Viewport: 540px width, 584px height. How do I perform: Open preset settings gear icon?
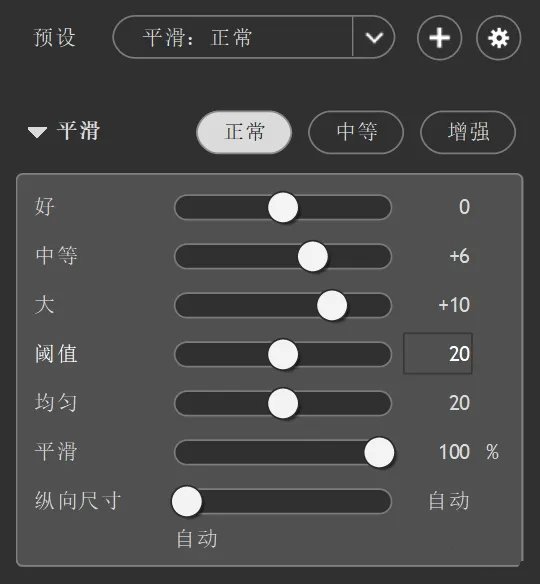pos(498,38)
